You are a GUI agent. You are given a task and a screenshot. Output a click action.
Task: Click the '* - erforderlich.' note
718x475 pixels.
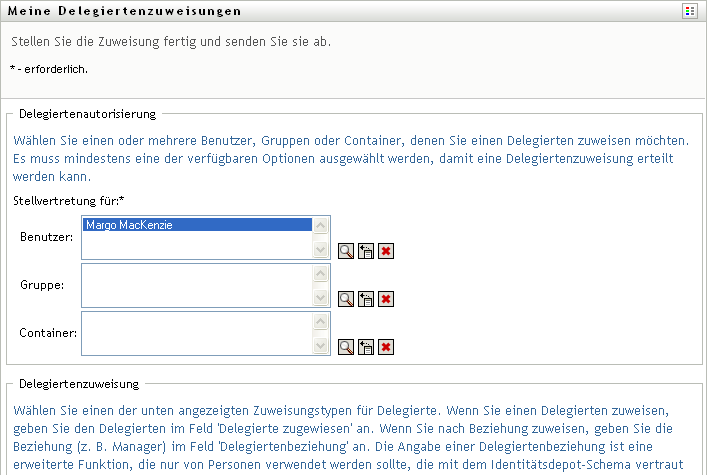(49, 69)
